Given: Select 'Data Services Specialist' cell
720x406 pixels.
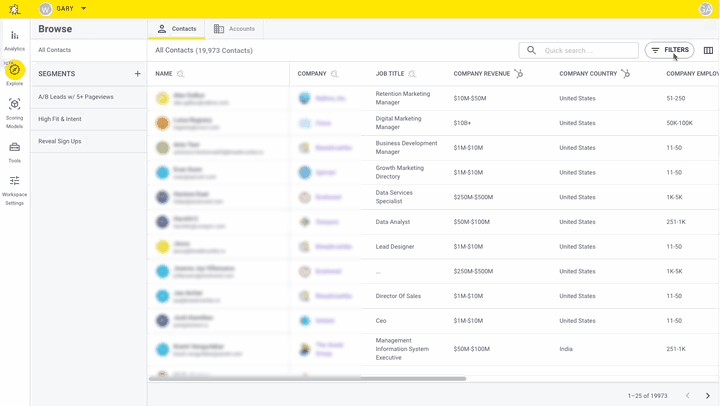Looking at the screenshot, I should pos(394,197).
